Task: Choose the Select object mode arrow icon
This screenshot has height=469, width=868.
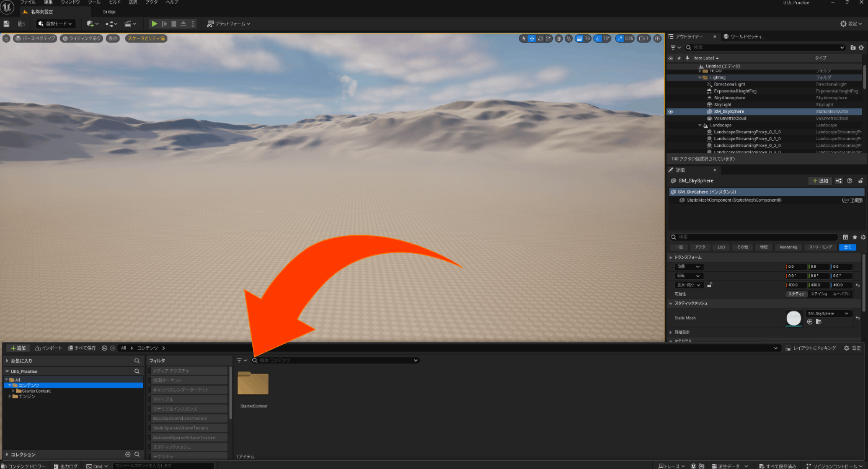Action: pyautogui.click(x=524, y=38)
